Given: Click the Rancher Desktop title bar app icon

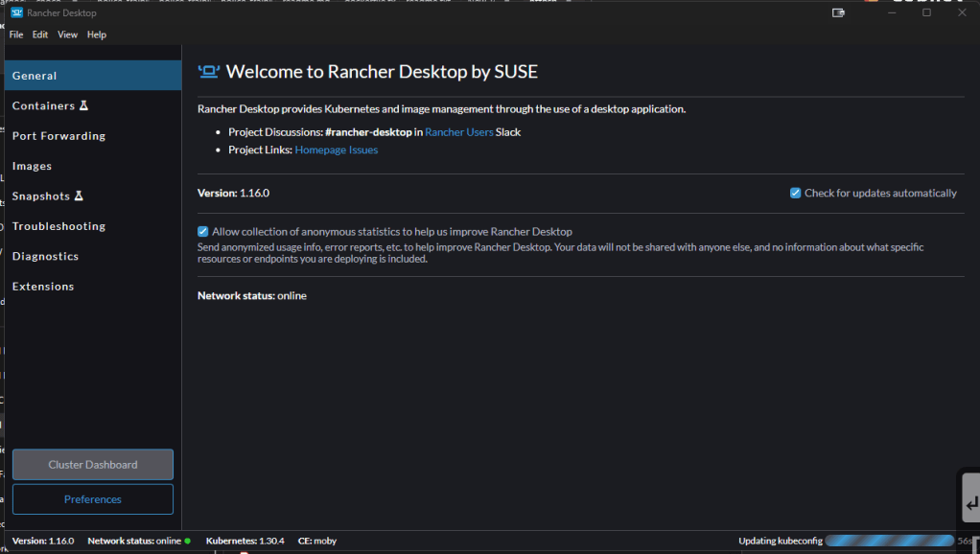Looking at the screenshot, I should pos(17,12).
